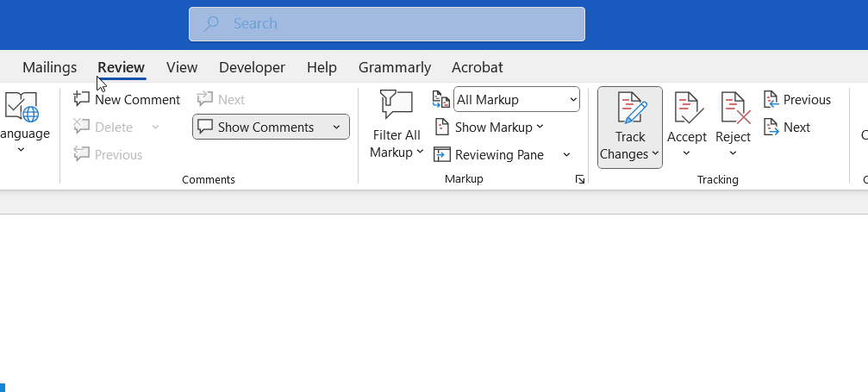Open the Developer ribbon tab

252,67
